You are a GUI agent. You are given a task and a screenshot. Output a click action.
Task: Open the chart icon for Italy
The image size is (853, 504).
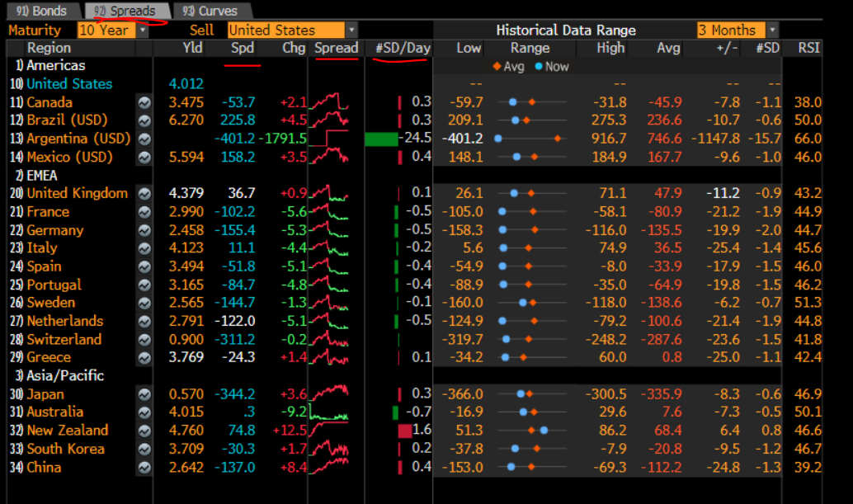click(144, 248)
